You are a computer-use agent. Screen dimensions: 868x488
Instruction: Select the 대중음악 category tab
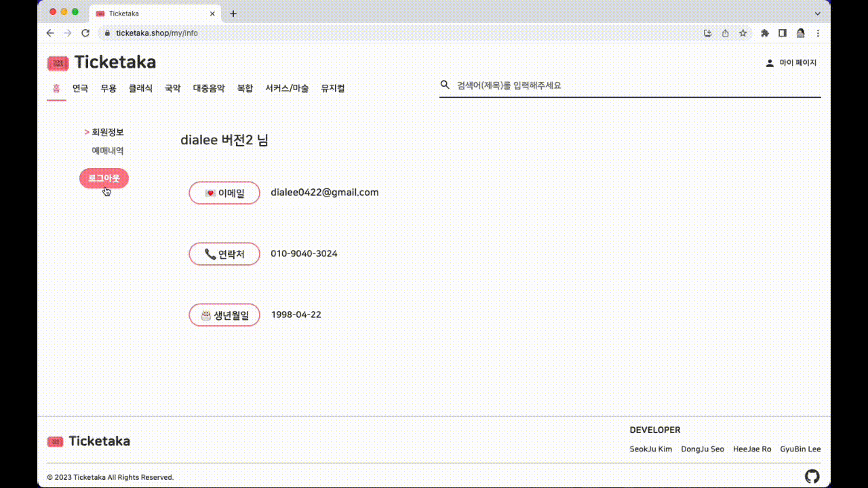[x=209, y=88]
